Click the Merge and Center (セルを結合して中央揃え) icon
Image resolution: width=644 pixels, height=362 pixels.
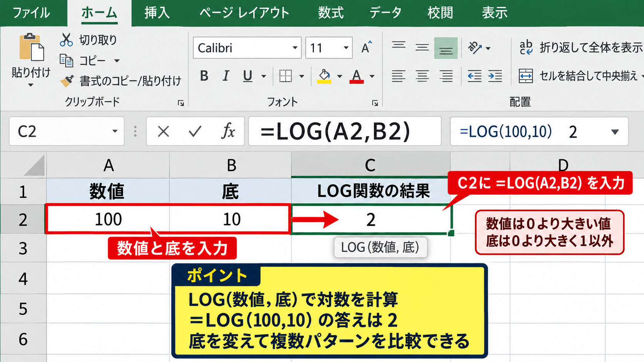pyautogui.click(x=526, y=76)
